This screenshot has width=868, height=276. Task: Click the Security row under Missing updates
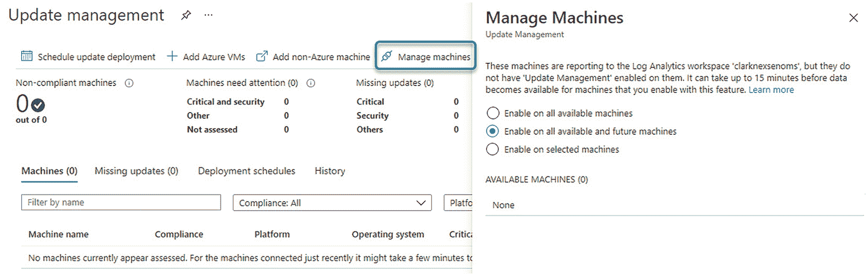pyautogui.click(x=408, y=116)
